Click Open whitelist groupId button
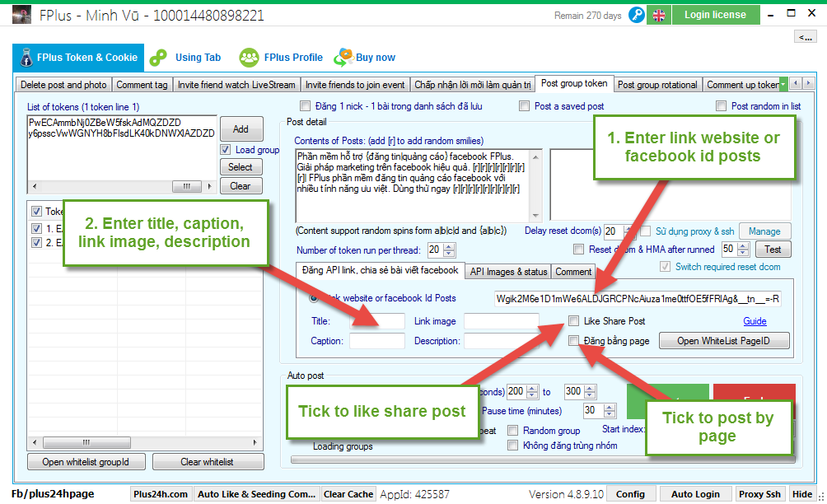The image size is (827, 504). coord(86,462)
